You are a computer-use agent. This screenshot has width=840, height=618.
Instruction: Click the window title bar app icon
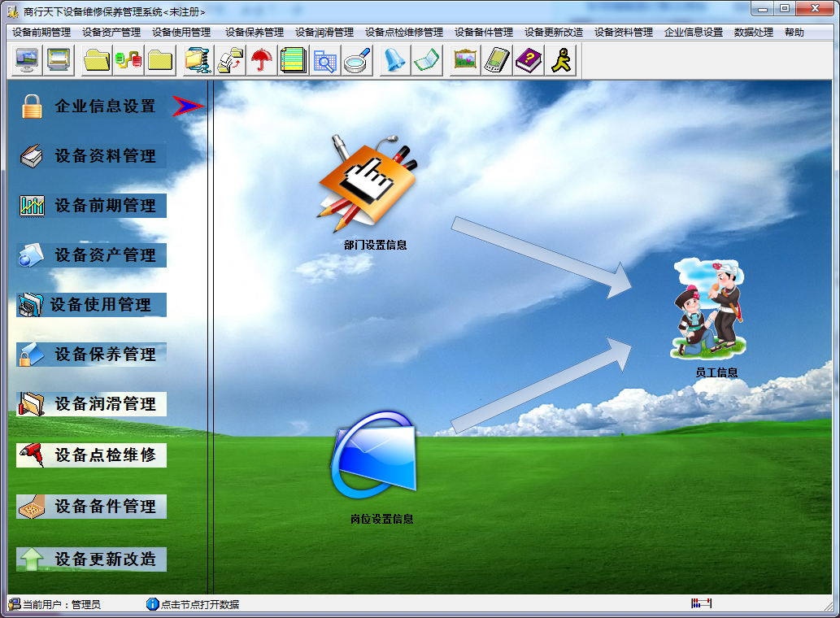(x=13, y=11)
